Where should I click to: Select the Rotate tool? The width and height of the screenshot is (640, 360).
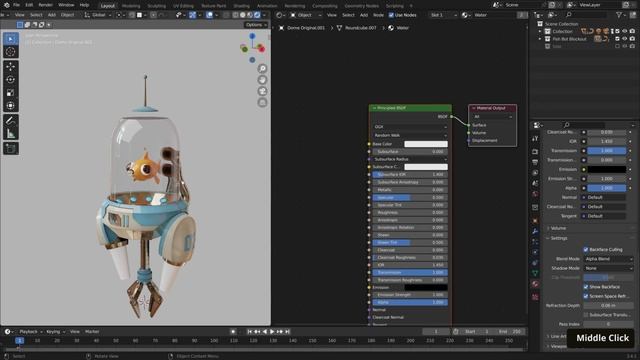(11, 79)
